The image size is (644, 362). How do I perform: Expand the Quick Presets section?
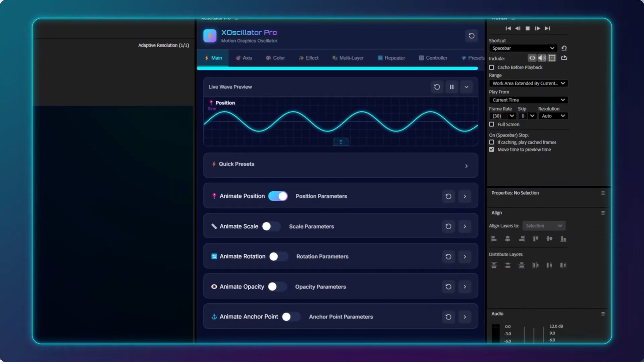(466, 166)
